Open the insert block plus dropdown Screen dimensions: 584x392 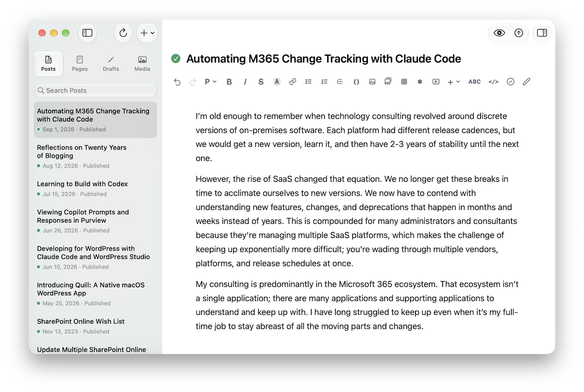pyautogui.click(x=454, y=82)
